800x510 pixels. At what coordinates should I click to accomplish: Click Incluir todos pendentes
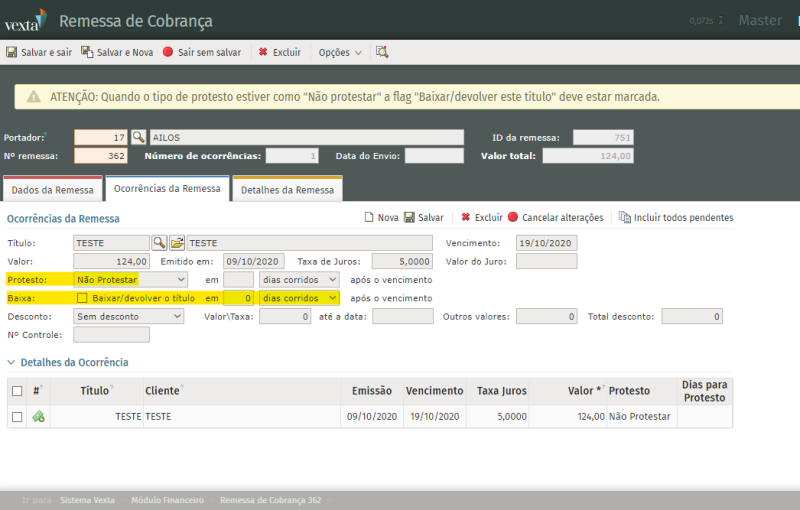676,217
